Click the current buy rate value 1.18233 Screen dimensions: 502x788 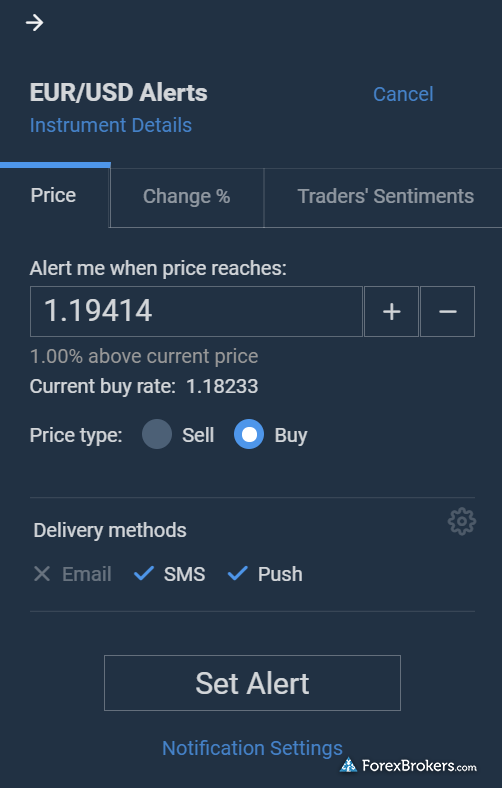point(222,386)
